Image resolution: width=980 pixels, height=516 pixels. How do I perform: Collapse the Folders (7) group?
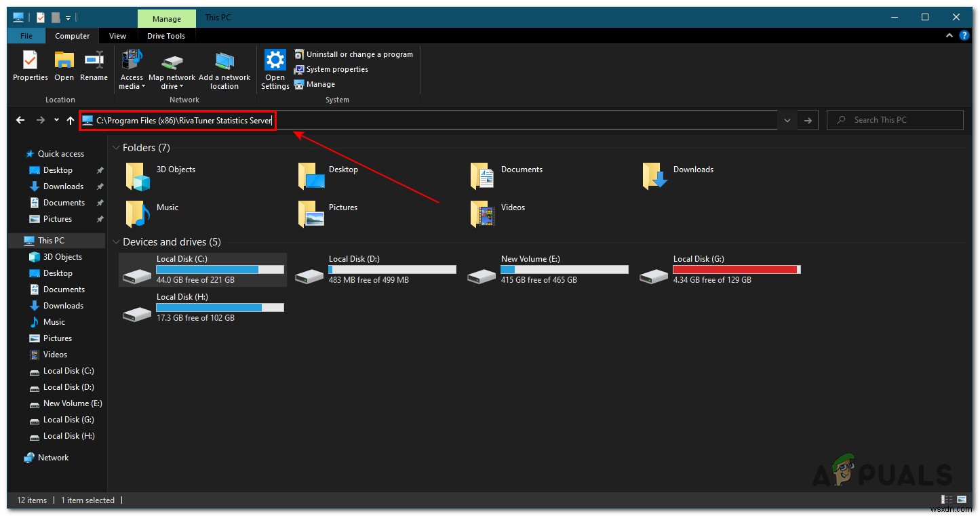[x=116, y=148]
